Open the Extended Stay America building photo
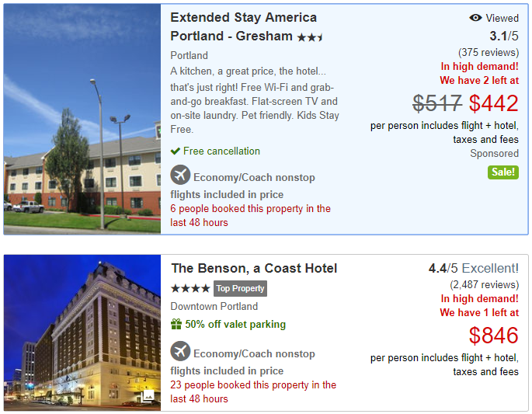Image resolution: width=532 pixels, height=414 pixels. (x=82, y=119)
